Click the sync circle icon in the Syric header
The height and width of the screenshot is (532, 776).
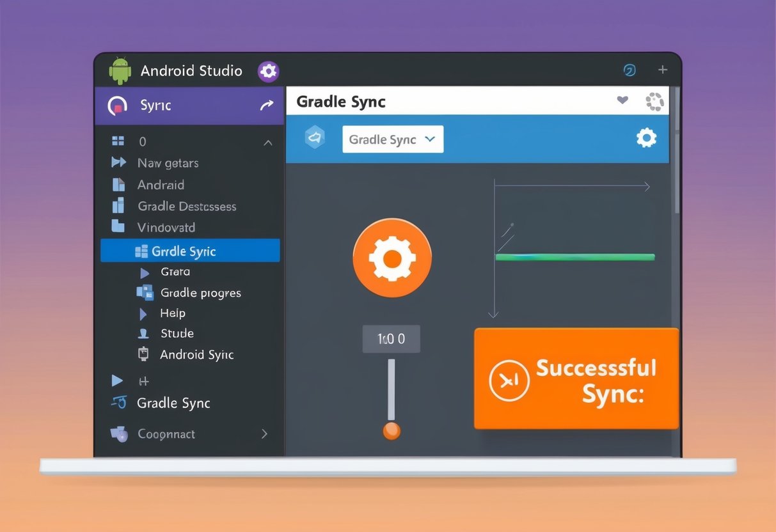pos(118,106)
